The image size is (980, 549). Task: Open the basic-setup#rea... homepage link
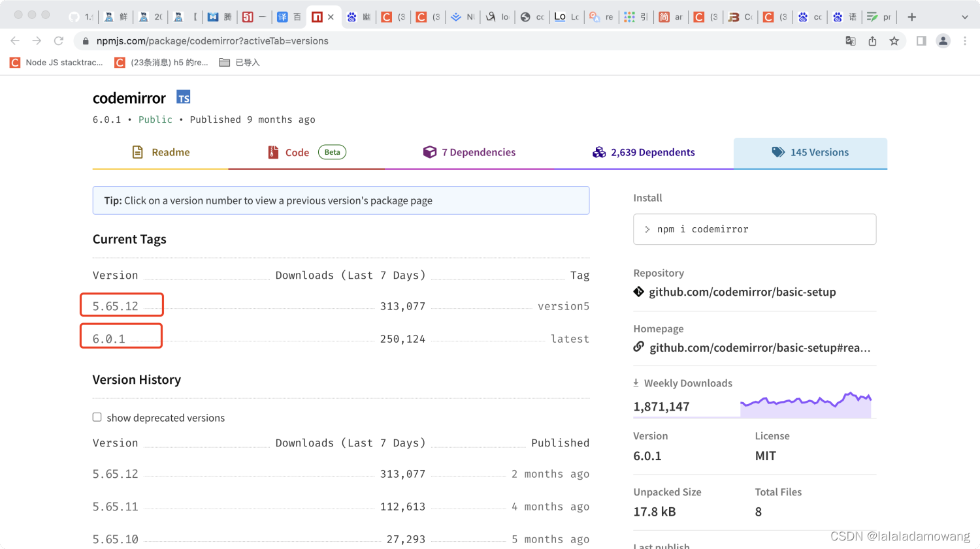pos(760,348)
